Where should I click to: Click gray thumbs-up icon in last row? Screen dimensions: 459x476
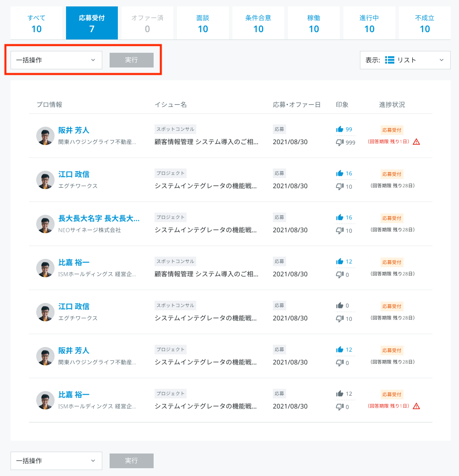point(340,393)
